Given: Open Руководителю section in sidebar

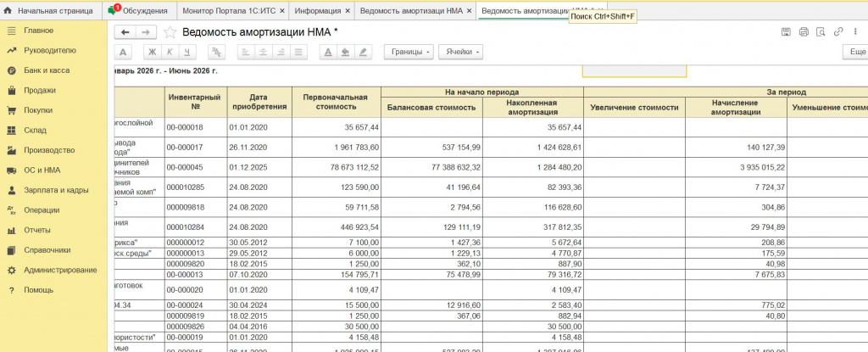Looking at the screenshot, I should coord(53,50).
